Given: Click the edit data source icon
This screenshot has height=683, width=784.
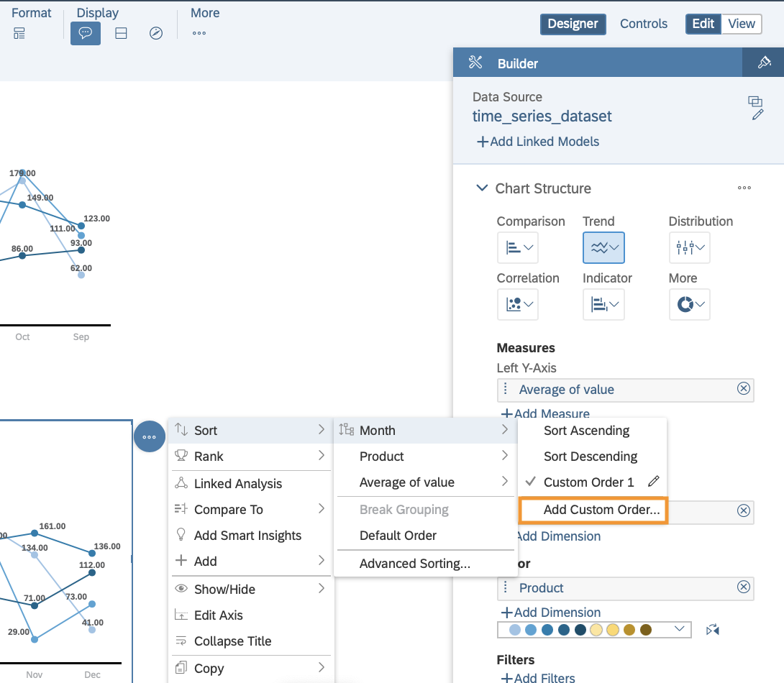Looking at the screenshot, I should pos(757,115).
